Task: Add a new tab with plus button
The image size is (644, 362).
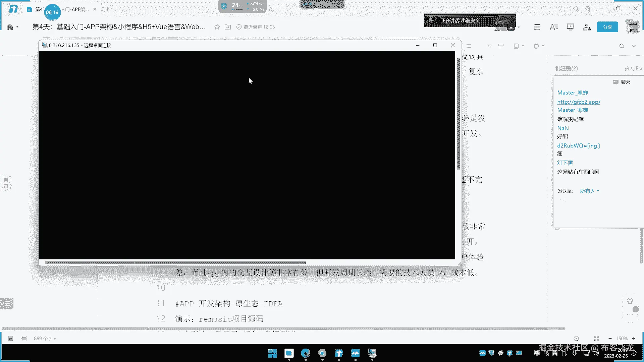Action: pos(108,9)
